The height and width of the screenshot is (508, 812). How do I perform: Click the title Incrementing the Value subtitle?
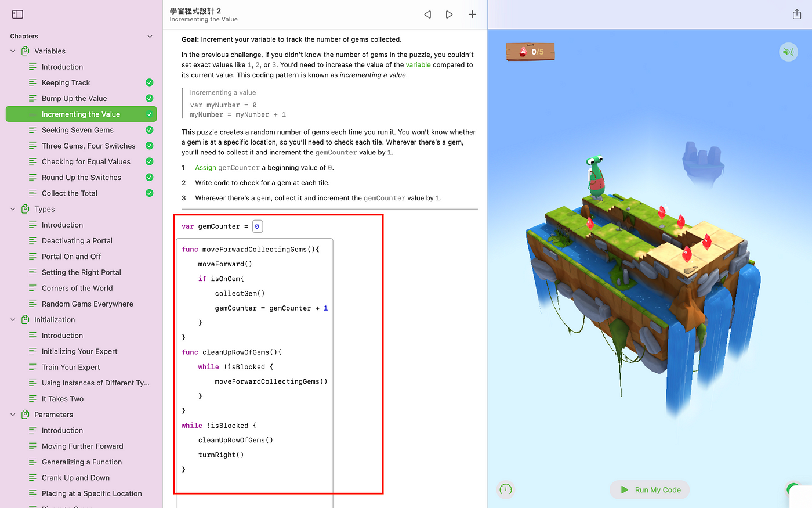coord(204,19)
